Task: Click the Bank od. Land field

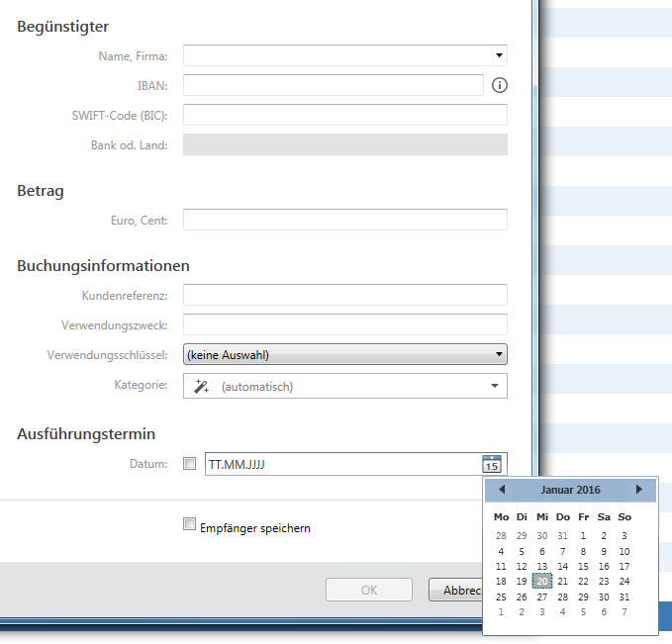Action: click(x=345, y=144)
